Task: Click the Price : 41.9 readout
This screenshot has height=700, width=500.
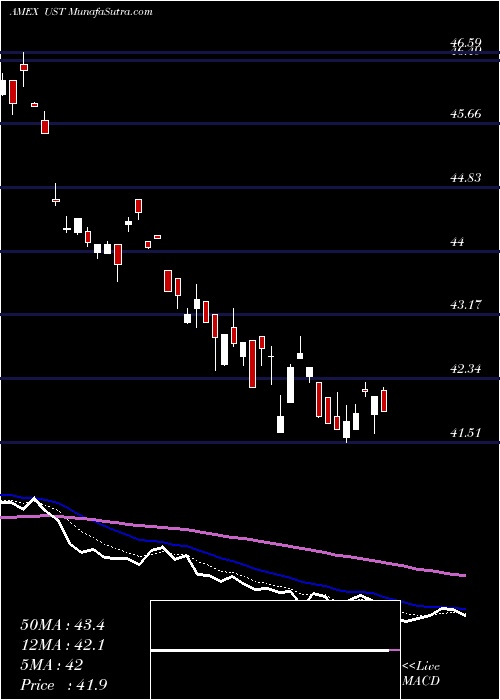Action: point(63,685)
